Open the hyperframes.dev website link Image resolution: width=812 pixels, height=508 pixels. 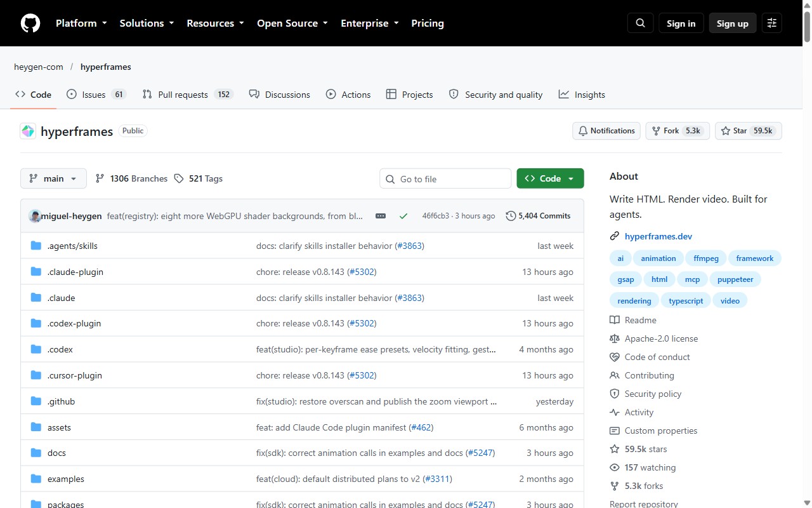658,236
